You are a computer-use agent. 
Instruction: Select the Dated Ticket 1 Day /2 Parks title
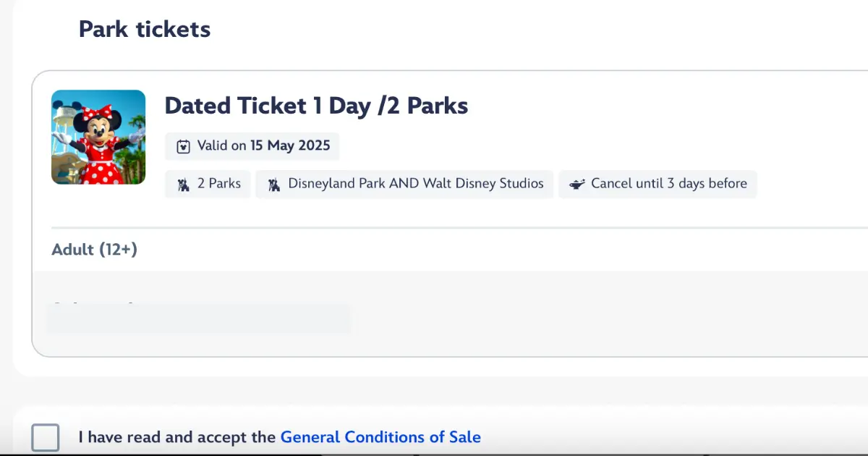point(316,106)
